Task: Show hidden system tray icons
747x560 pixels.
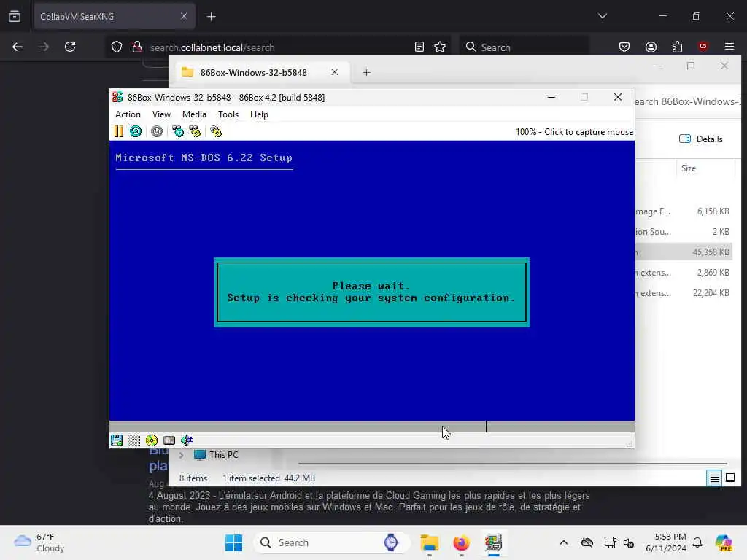Action: click(564, 542)
